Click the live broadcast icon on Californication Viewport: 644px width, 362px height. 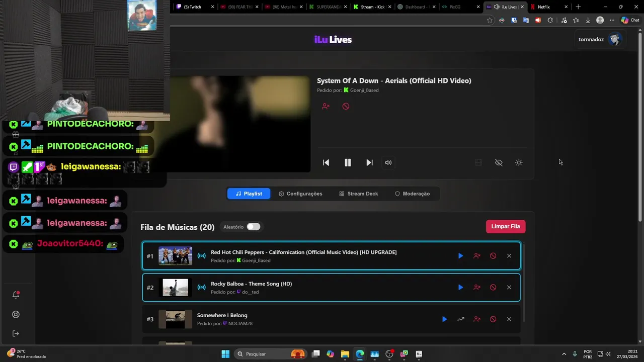pyautogui.click(x=201, y=256)
